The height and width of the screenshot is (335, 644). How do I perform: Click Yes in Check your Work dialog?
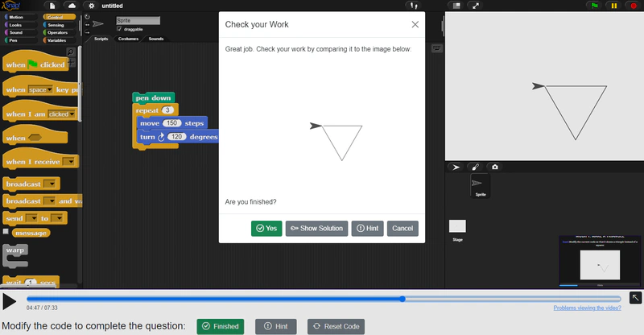pos(266,228)
